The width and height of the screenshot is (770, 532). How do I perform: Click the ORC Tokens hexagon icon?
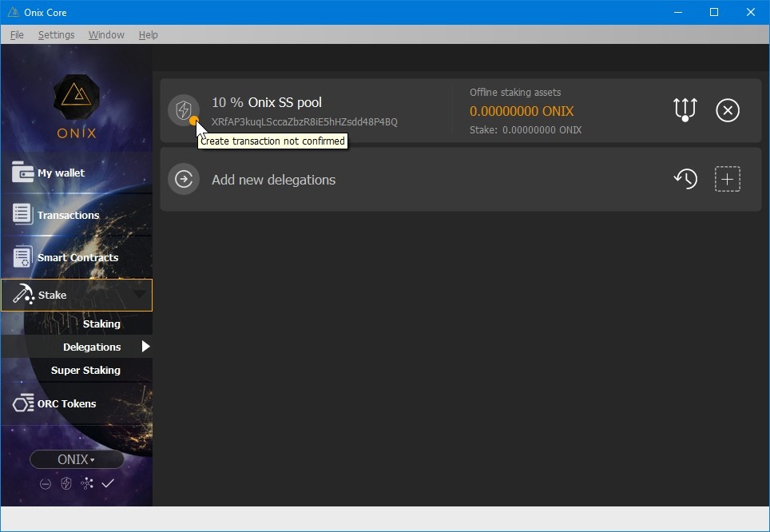23,403
